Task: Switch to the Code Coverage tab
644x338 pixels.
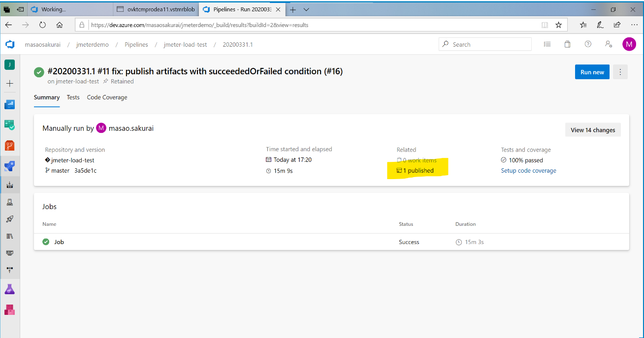Action: [107, 97]
